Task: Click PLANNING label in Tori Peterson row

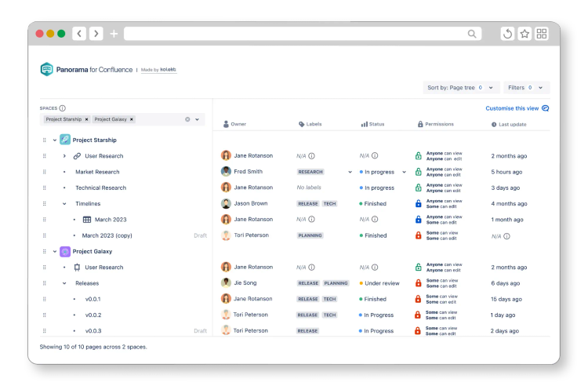Action: (310, 235)
